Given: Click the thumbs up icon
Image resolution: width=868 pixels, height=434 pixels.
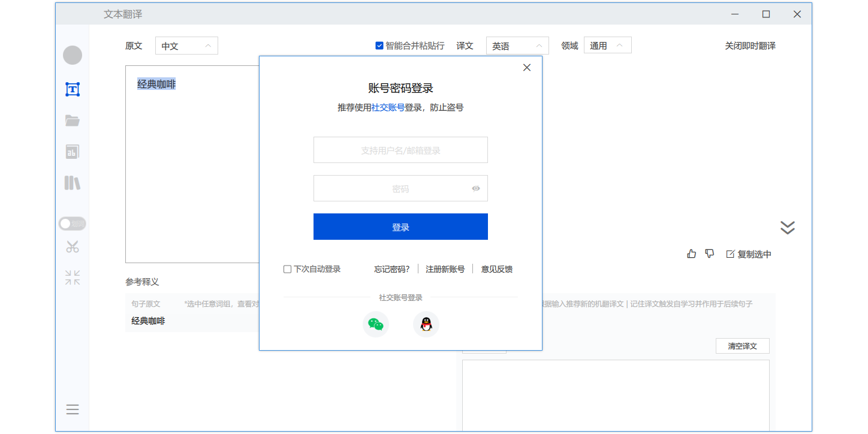Looking at the screenshot, I should click(692, 254).
